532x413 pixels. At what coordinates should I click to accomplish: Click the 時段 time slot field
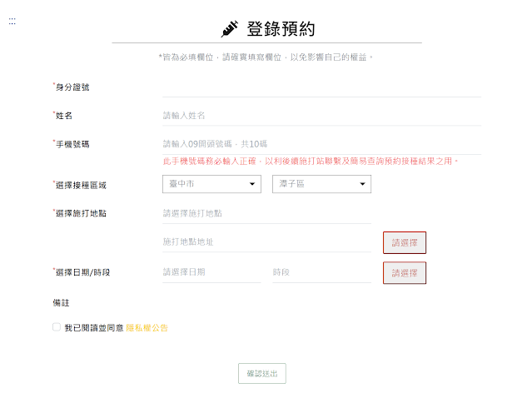pyautogui.click(x=321, y=272)
